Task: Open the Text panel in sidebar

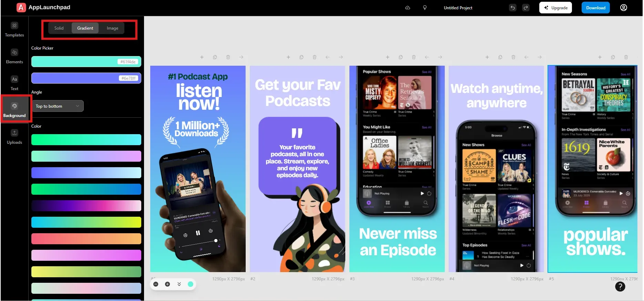Action: [x=14, y=83]
